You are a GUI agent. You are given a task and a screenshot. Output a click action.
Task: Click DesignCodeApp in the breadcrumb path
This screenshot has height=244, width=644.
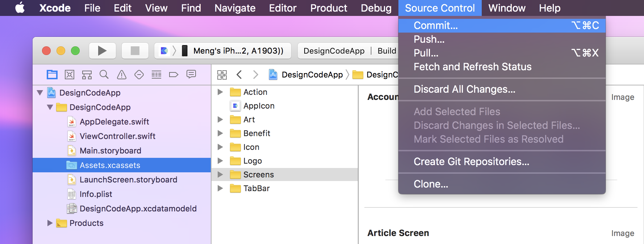point(312,75)
